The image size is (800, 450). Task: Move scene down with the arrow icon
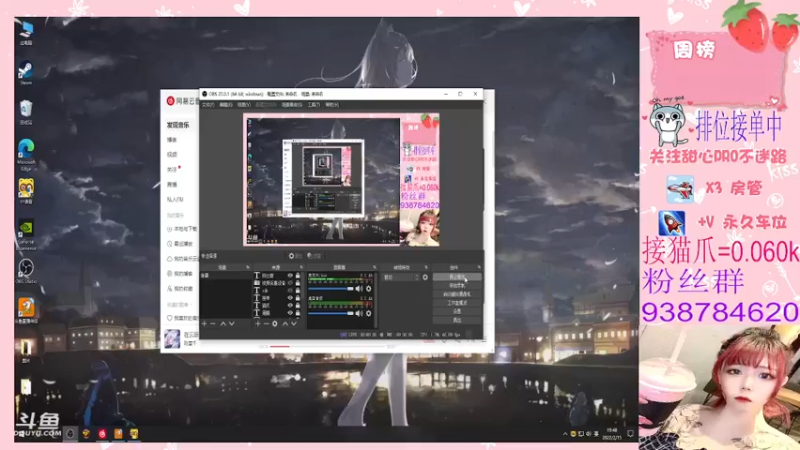pos(232,323)
